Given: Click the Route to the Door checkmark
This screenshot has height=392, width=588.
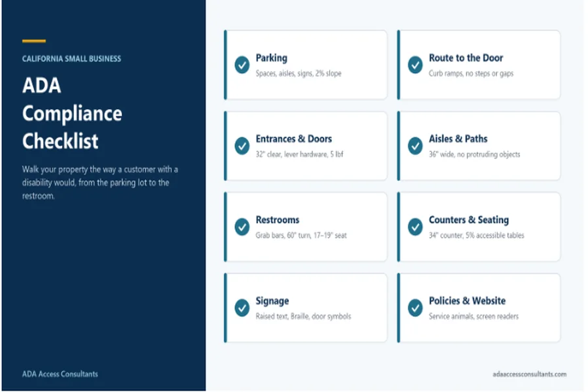Looking at the screenshot, I should (416, 65).
